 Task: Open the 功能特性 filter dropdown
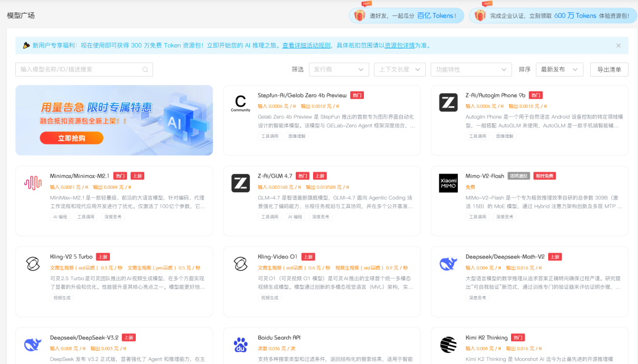[471, 70]
